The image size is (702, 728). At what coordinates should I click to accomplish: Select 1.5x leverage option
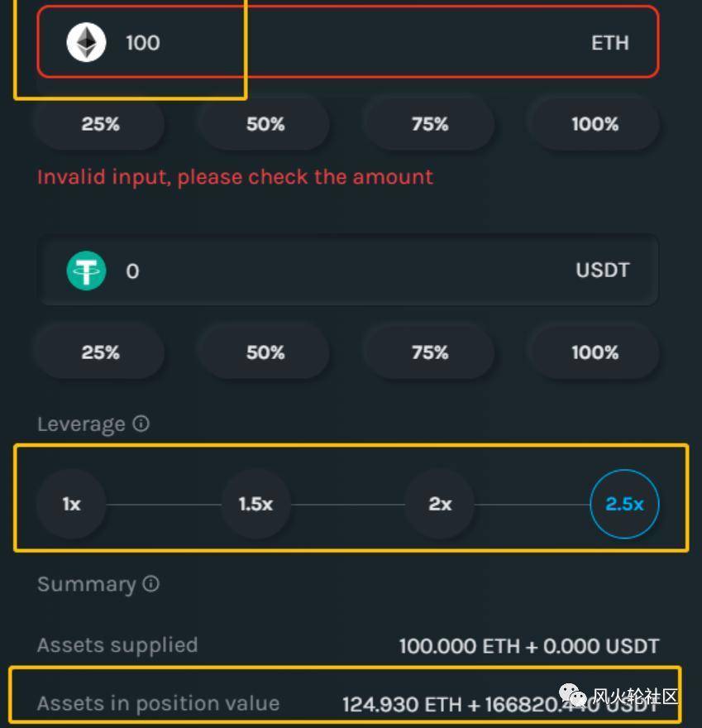click(255, 504)
